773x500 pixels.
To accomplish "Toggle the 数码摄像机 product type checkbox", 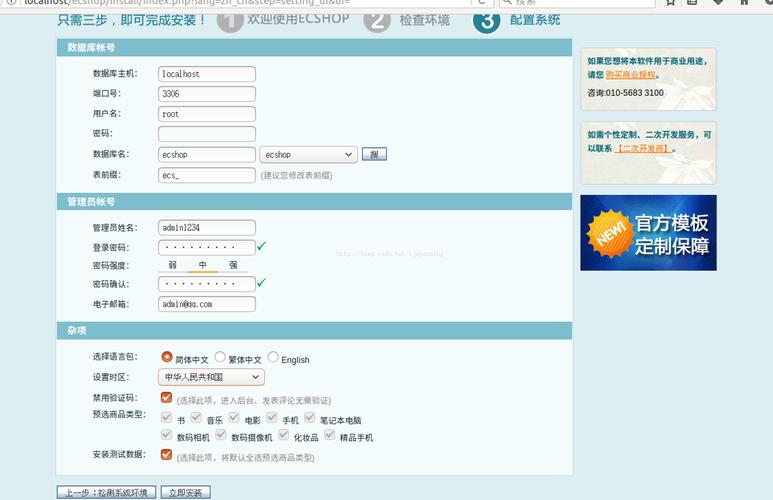I will point(221,435).
